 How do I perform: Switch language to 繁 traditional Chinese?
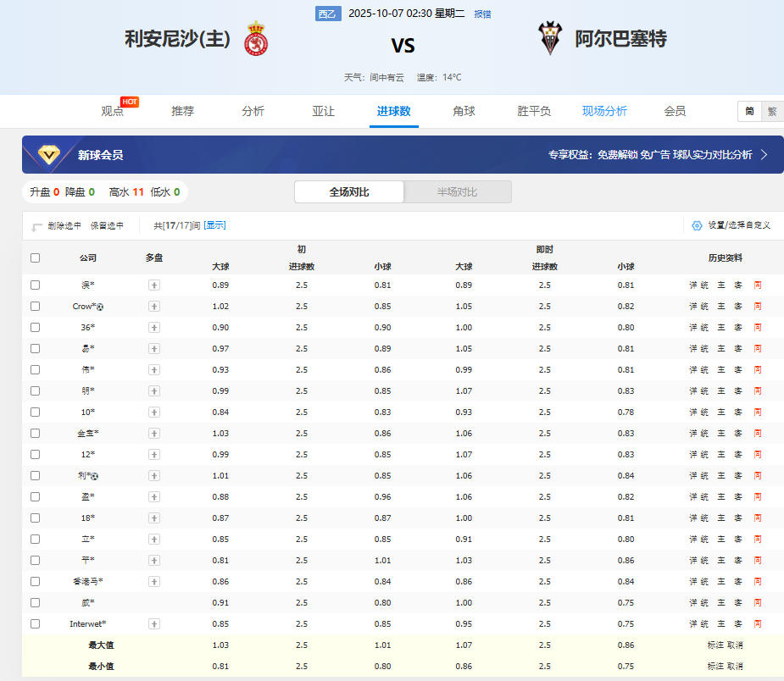[772, 111]
